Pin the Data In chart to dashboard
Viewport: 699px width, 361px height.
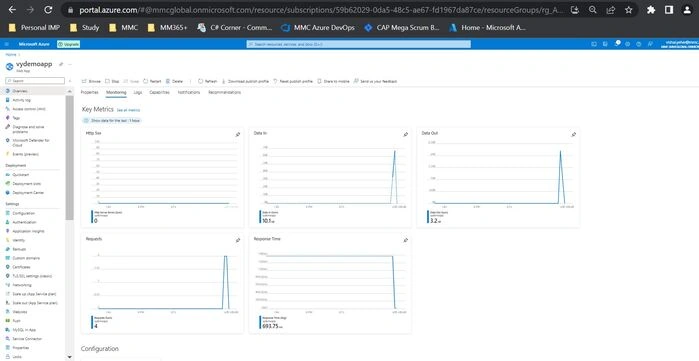405,134
